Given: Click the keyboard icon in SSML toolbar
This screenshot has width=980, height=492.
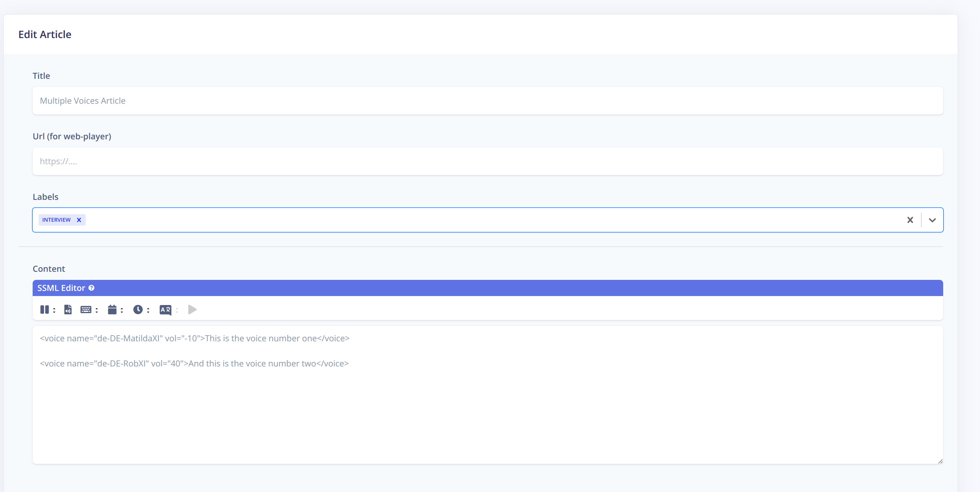Looking at the screenshot, I should pyautogui.click(x=86, y=310).
